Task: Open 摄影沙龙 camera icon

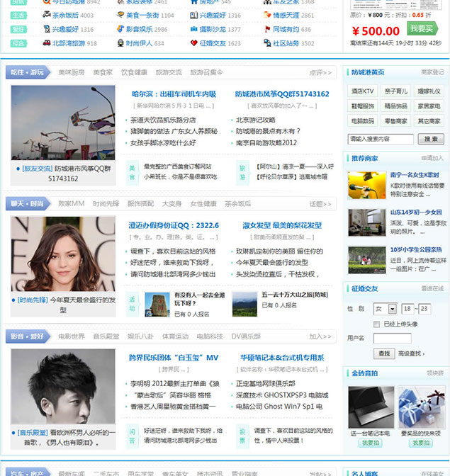Action: click(x=194, y=30)
